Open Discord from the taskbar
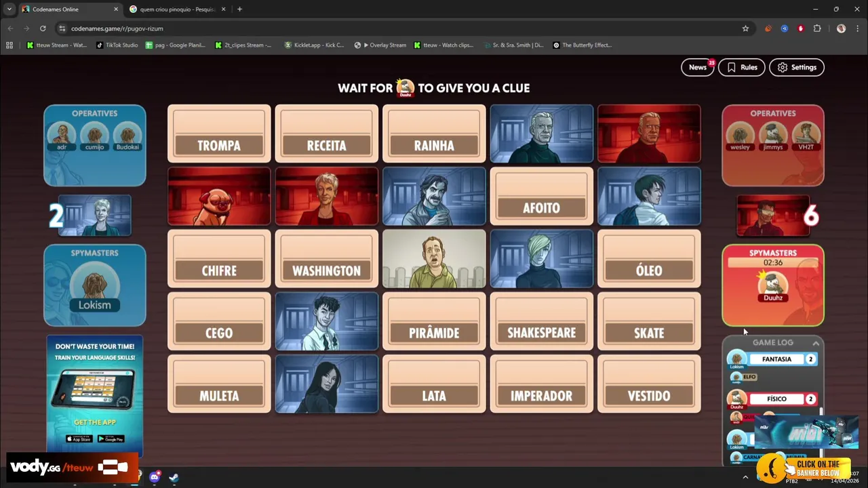Screen dimensions: 868x488 (155, 477)
